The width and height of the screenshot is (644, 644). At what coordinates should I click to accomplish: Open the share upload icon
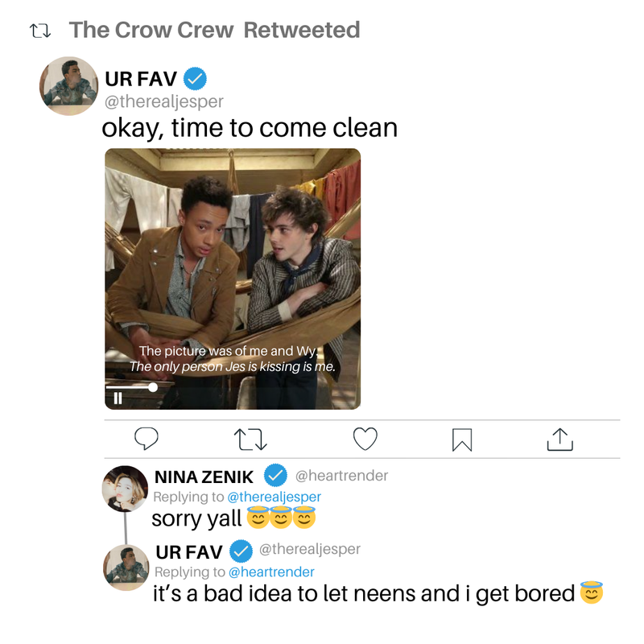559,440
